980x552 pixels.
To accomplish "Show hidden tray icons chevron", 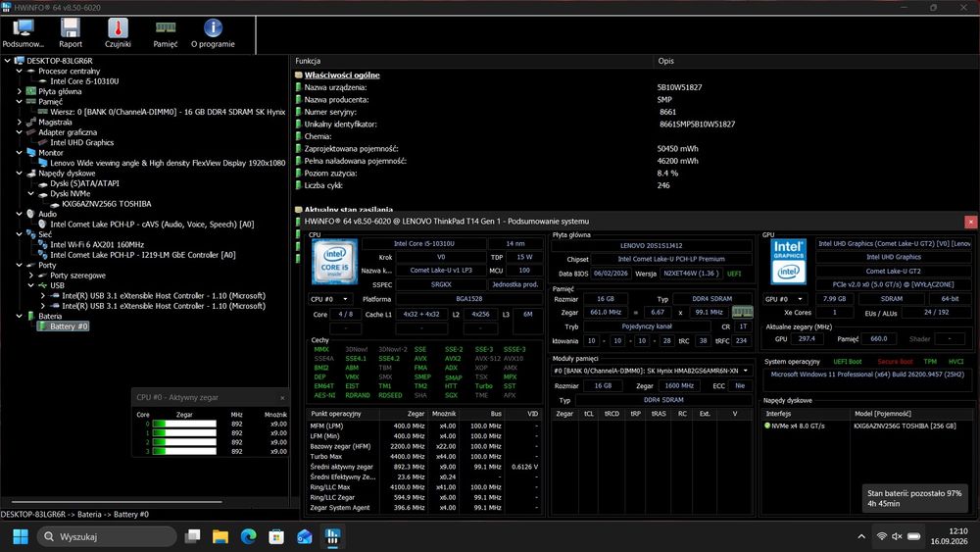I will [861, 536].
